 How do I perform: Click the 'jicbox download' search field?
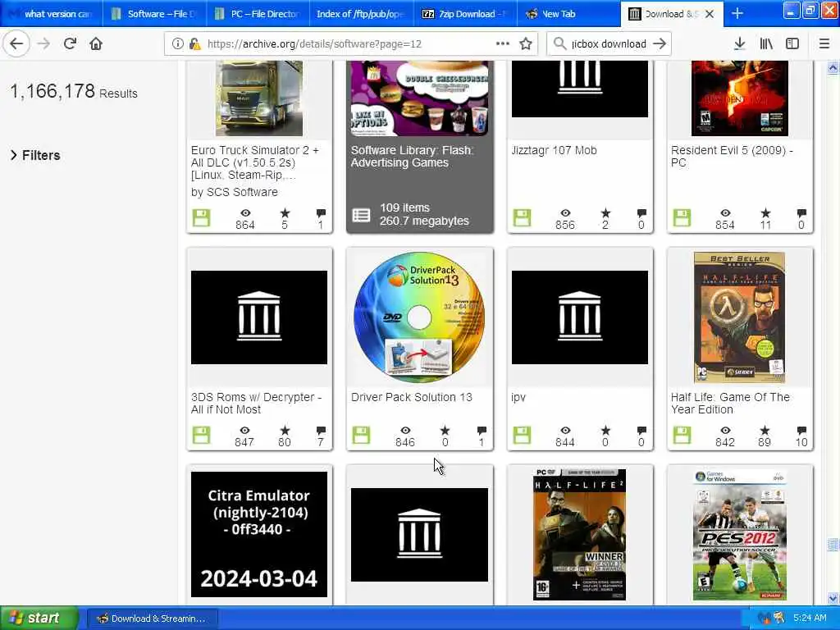609,44
